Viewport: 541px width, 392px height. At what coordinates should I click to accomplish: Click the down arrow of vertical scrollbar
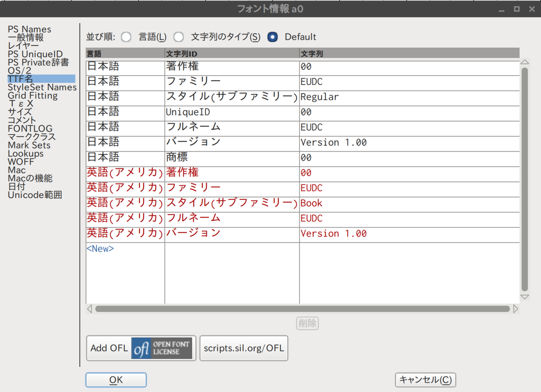[x=525, y=296]
